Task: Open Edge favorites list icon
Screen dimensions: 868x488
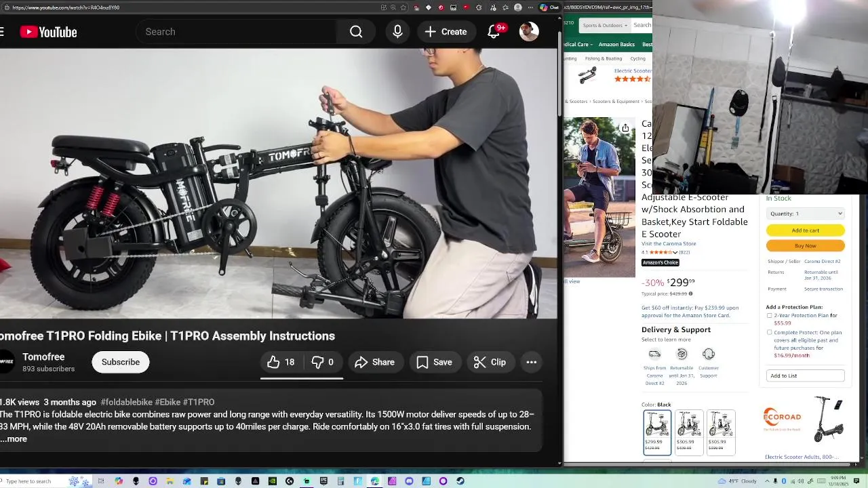Action: tap(505, 7)
